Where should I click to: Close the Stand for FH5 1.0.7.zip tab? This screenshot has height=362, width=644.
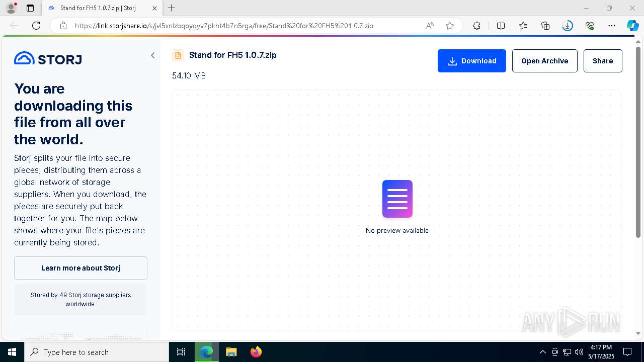click(x=155, y=8)
